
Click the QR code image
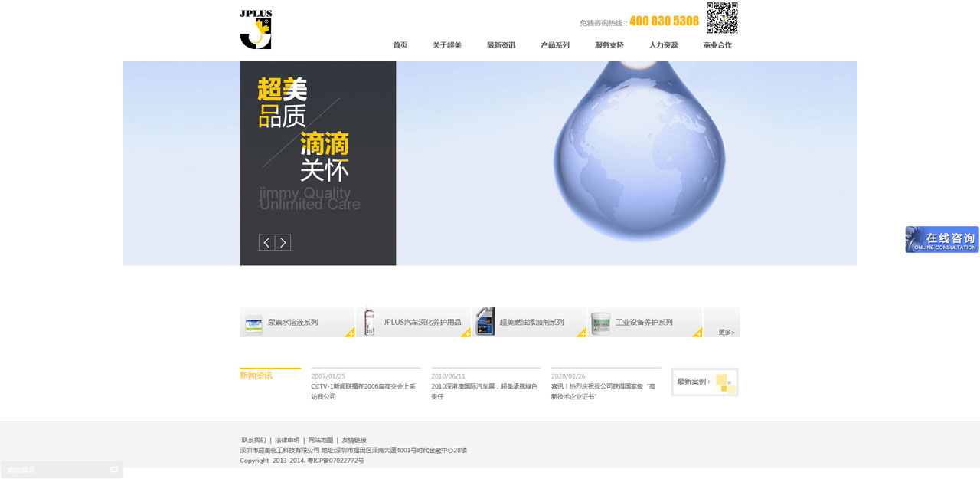point(722,18)
